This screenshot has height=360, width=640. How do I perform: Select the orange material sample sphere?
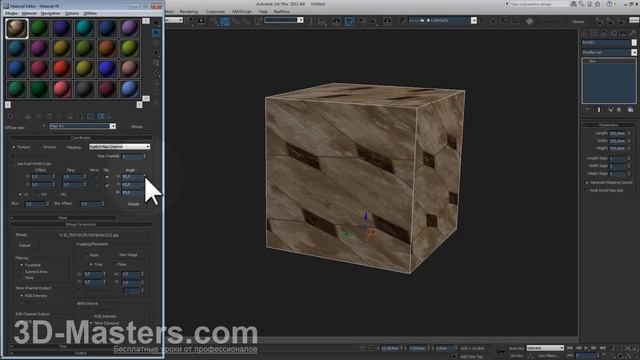107,49
